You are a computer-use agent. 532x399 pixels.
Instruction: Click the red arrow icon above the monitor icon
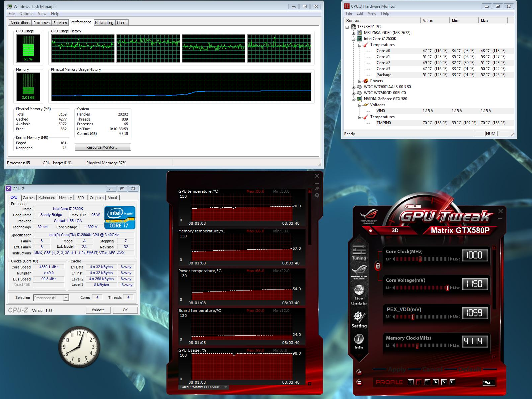(359, 372)
